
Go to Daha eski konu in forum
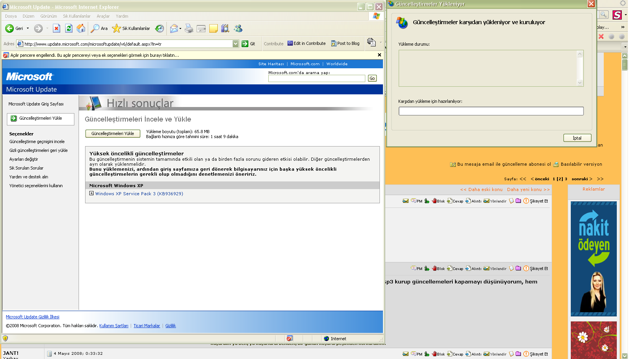(x=481, y=189)
